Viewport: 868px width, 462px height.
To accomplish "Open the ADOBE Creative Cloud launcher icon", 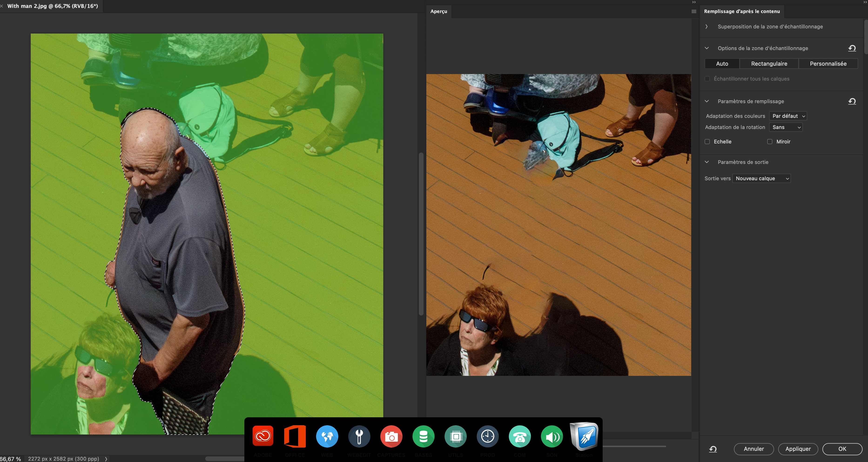I will pos(263,436).
